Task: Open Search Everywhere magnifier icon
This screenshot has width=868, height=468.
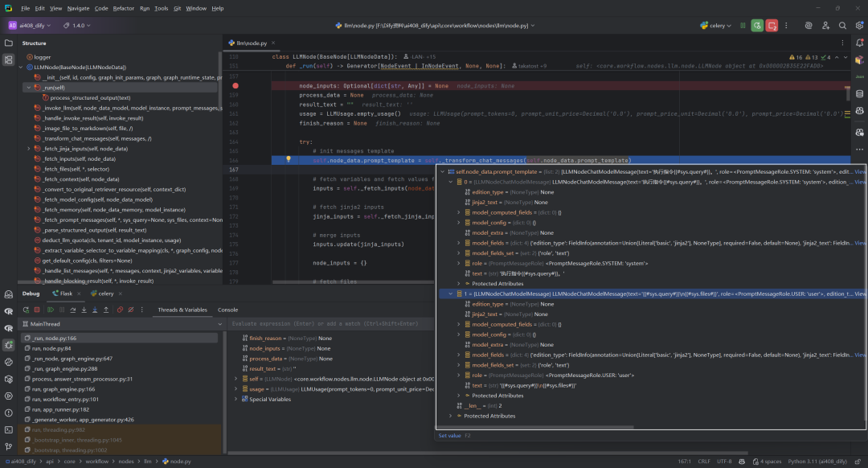Action: 842,26
